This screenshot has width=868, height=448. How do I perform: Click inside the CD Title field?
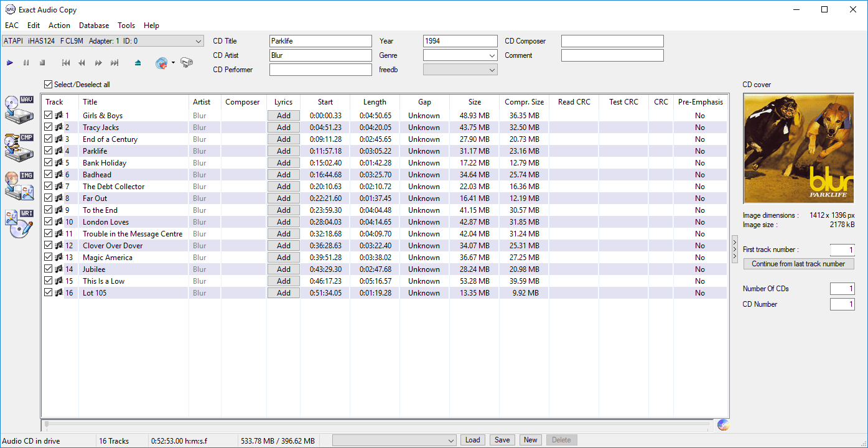click(x=320, y=40)
